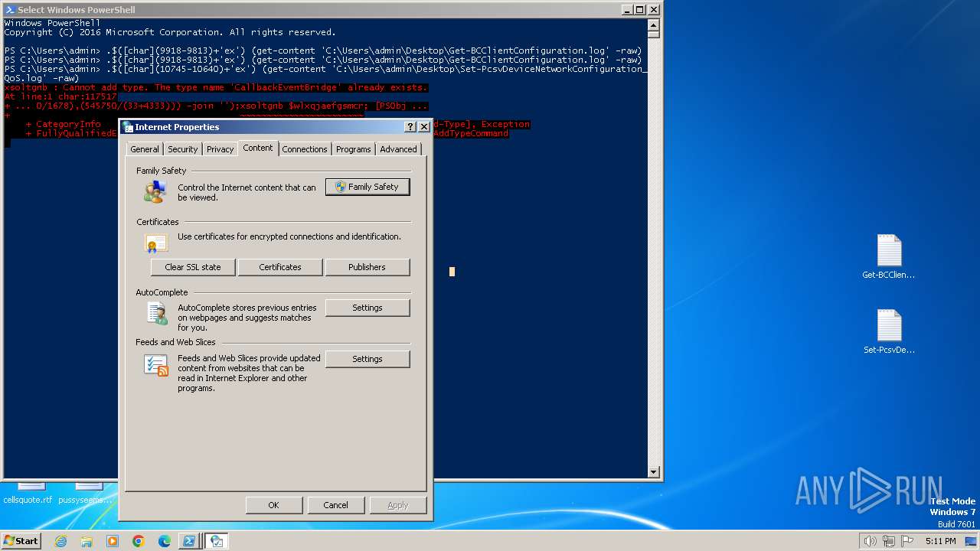This screenshot has height=551, width=980.
Task: Open Google Chrome from the taskbar
Action: click(139, 541)
